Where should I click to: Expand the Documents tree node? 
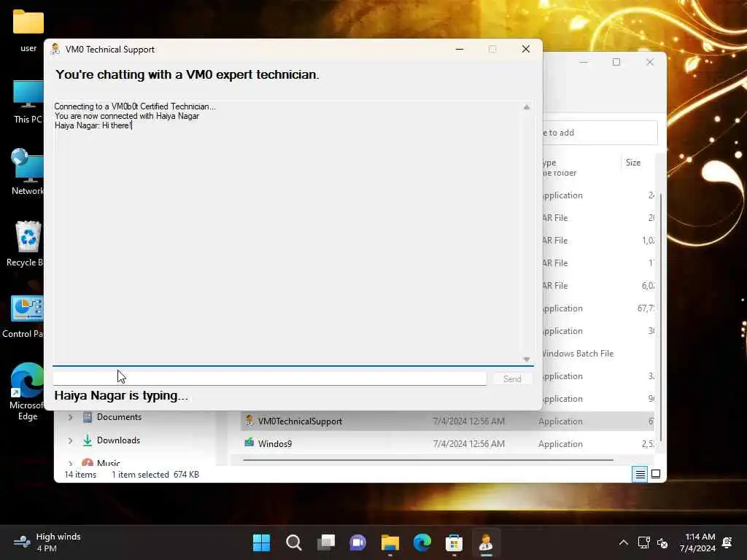point(71,417)
